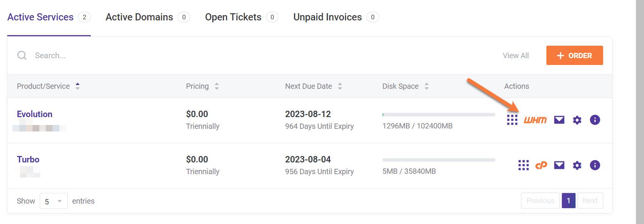Click the Evolution disk space usage bar
The image size is (644, 224).
click(x=439, y=114)
